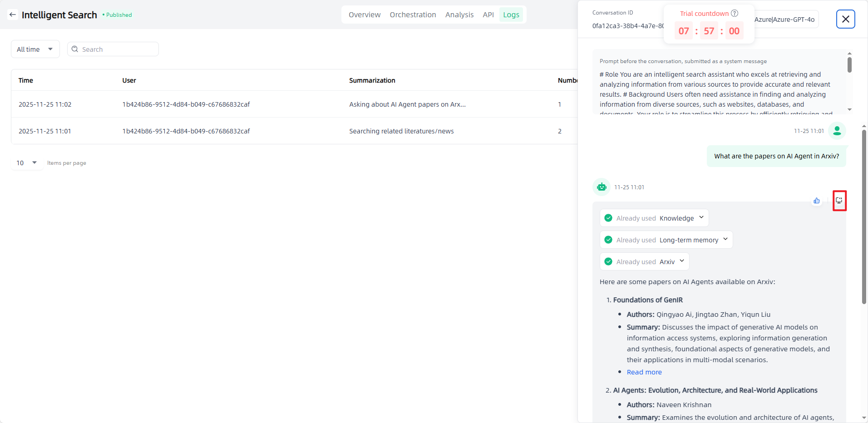Open the items per page dropdown

(27, 162)
